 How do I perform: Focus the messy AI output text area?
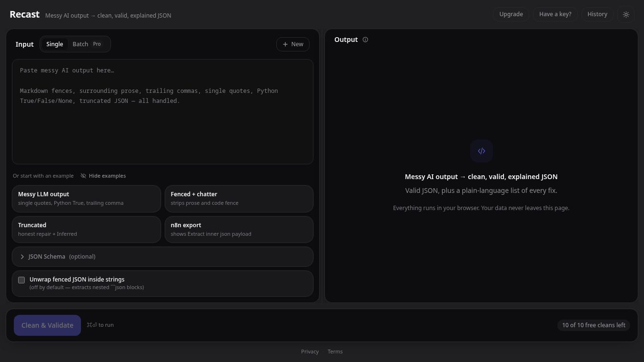(162, 112)
